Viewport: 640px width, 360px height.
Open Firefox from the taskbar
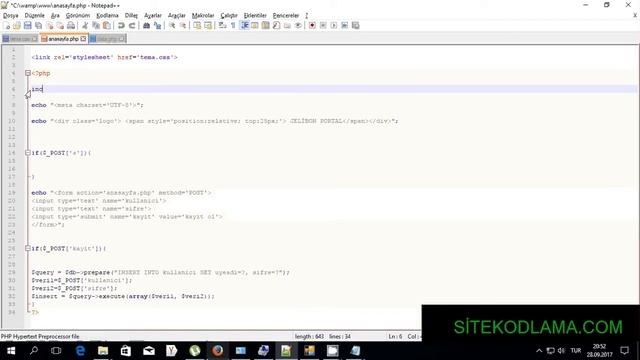218,351
